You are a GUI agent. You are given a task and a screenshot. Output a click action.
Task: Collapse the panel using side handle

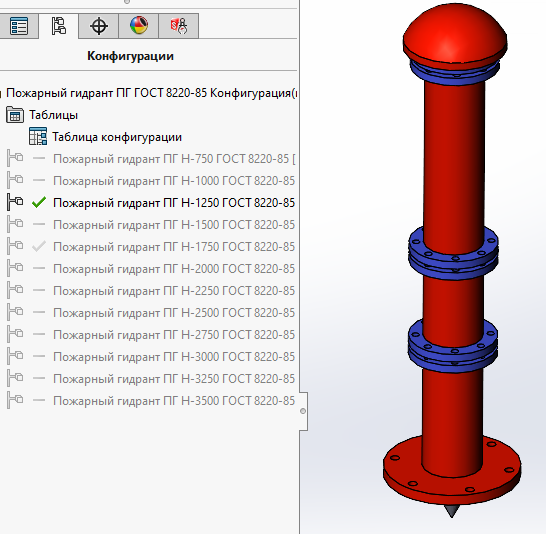coord(303,411)
